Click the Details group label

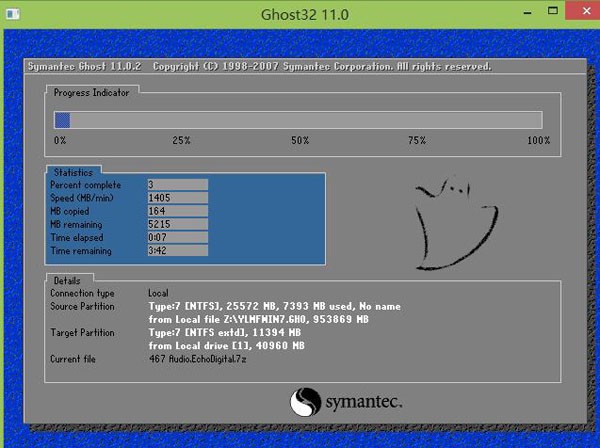(x=67, y=281)
